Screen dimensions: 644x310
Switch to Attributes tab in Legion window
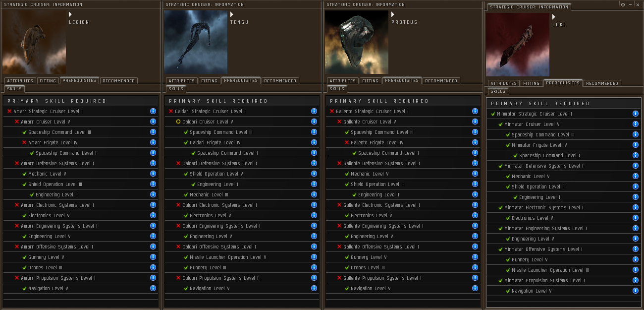pos(20,81)
